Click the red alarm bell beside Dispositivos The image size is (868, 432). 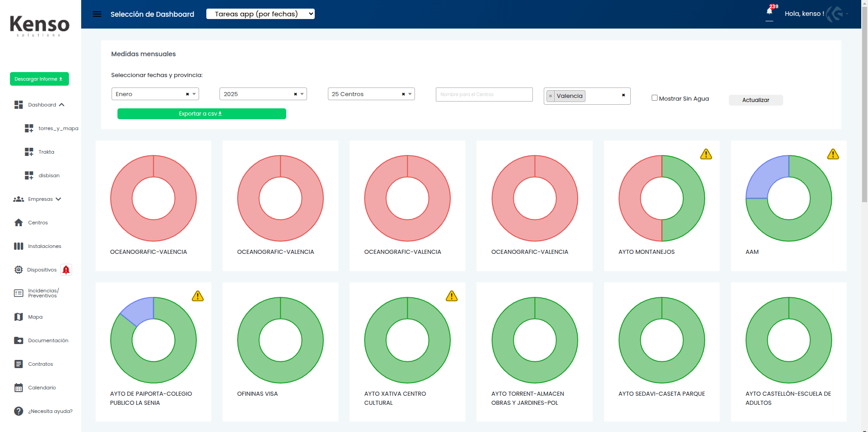[66, 270]
